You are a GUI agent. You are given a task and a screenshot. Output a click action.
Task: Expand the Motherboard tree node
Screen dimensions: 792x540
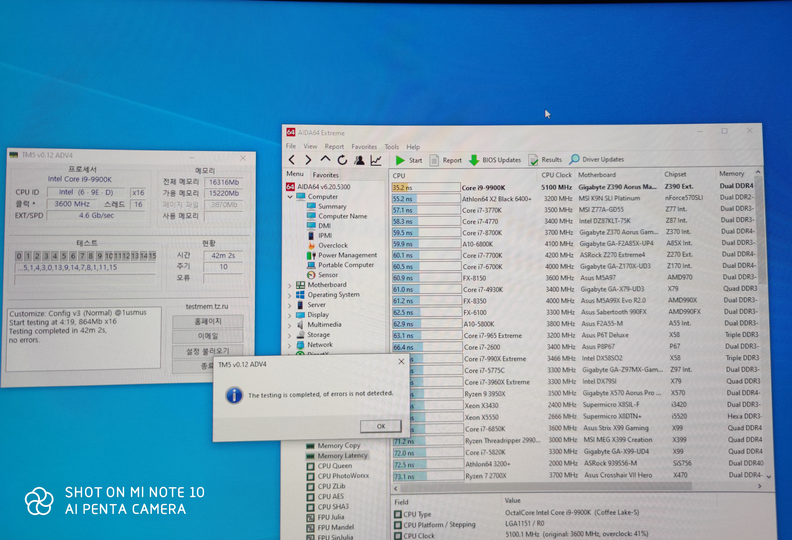click(x=290, y=285)
